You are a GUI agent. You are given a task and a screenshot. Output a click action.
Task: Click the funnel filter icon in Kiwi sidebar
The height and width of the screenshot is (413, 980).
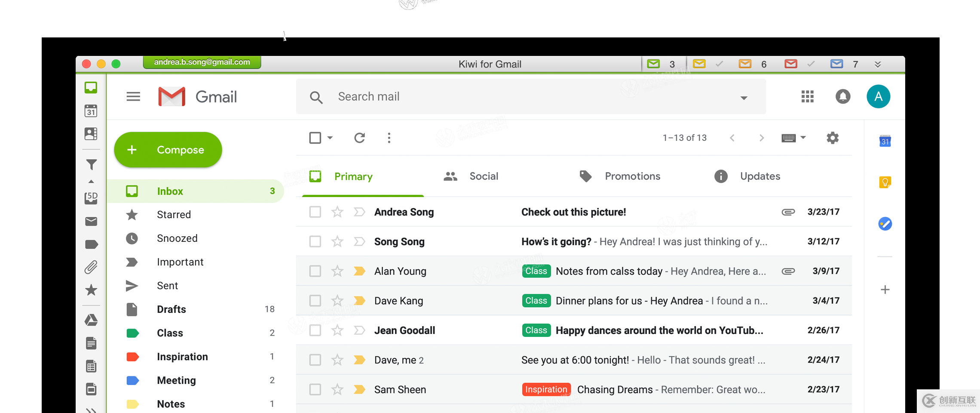point(91,165)
